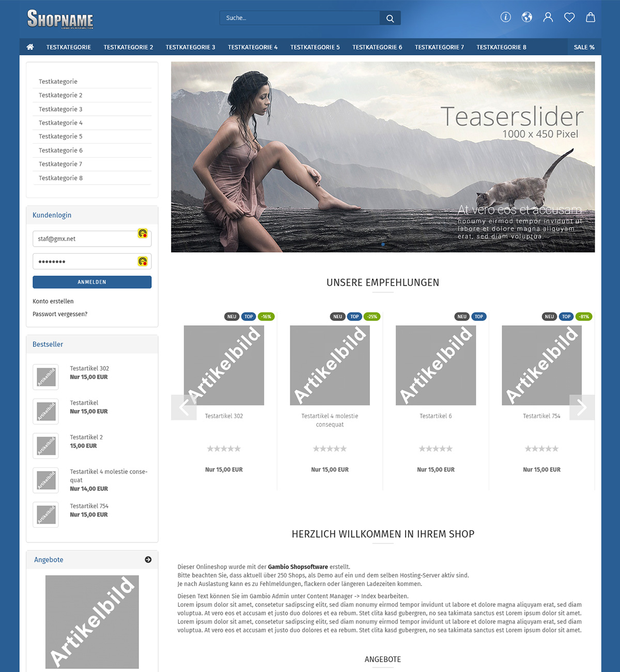This screenshot has width=620, height=672.
Task: Show previous recommended products with left arrow
Action: (183, 407)
